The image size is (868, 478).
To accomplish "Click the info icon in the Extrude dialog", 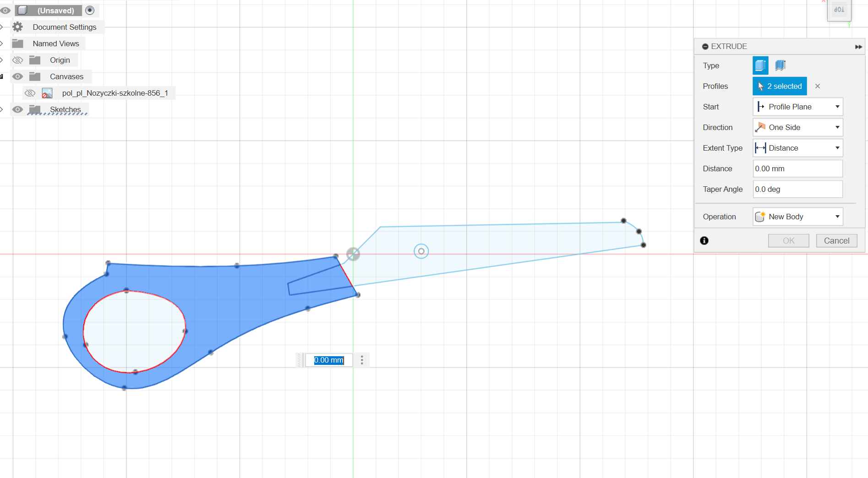I will pyautogui.click(x=704, y=240).
